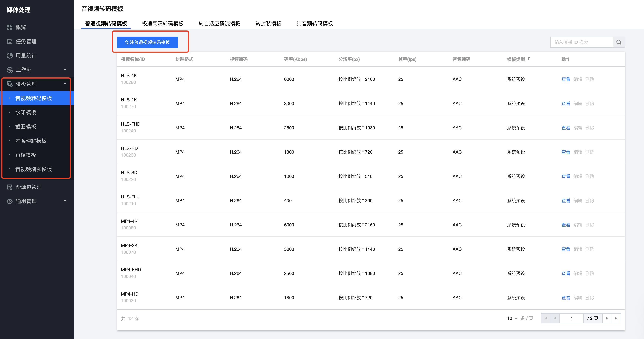Collapse the 模板管理 submenu chevron
Viewport: 644px width, 339px height.
tap(65, 84)
